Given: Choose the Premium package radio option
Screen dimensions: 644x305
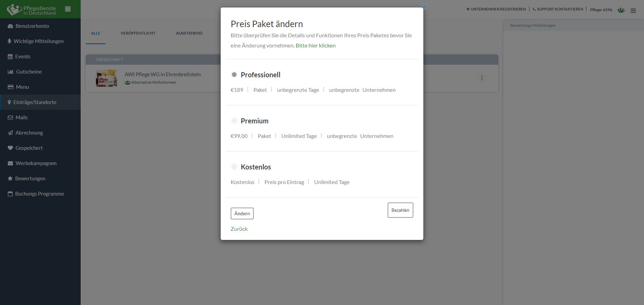Looking at the screenshot, I should coord(234,121).
